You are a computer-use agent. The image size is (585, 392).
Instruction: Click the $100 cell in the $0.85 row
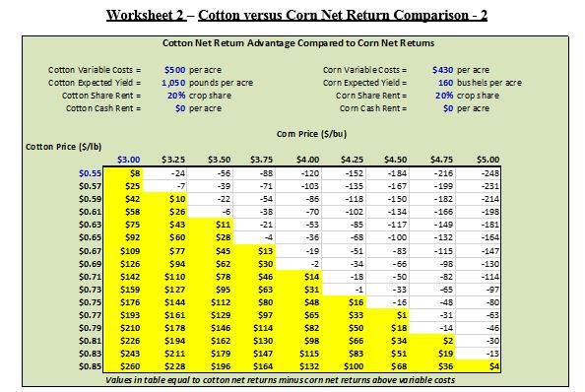click(x=344, y=366)
